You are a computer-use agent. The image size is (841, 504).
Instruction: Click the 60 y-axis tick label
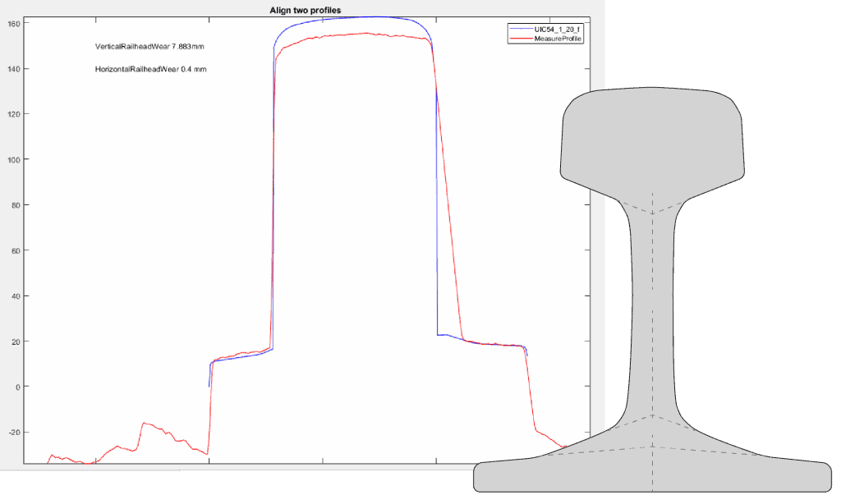coord(15,250)
